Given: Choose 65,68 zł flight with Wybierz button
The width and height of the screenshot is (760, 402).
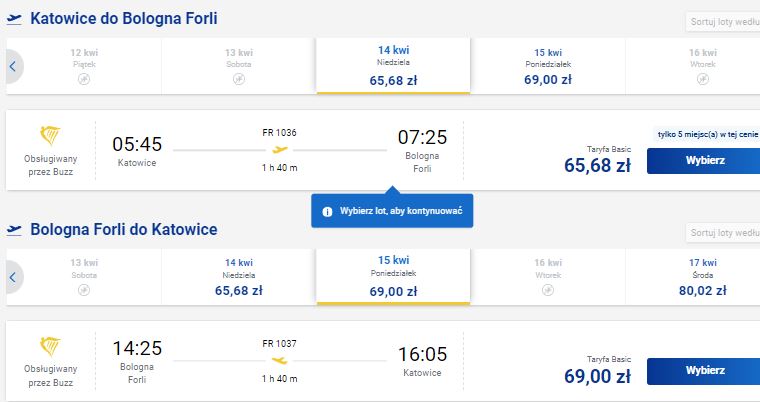Looking at the screenshot, I should click(703, 161).
